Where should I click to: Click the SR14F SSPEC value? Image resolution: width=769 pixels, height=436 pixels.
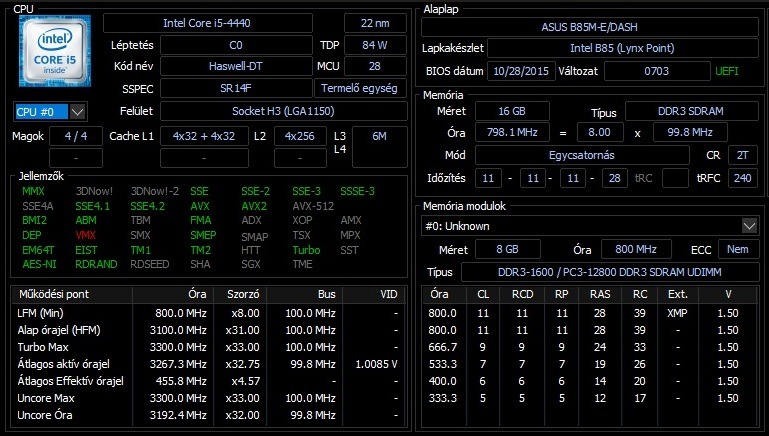pos(236,88)
